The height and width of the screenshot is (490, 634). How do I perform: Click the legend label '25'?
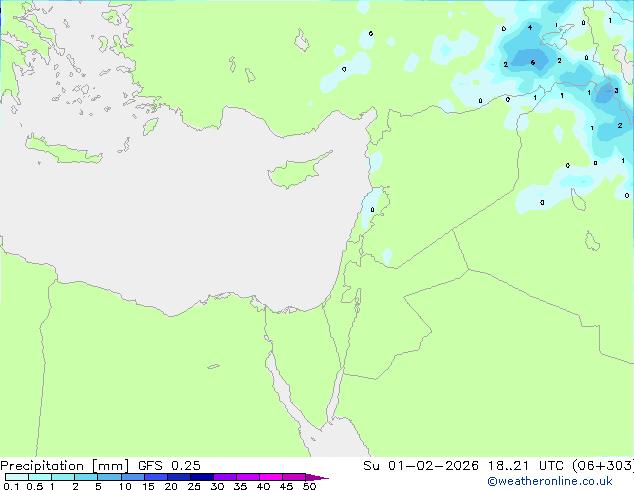pyautogui.click(x=194, y=486)
